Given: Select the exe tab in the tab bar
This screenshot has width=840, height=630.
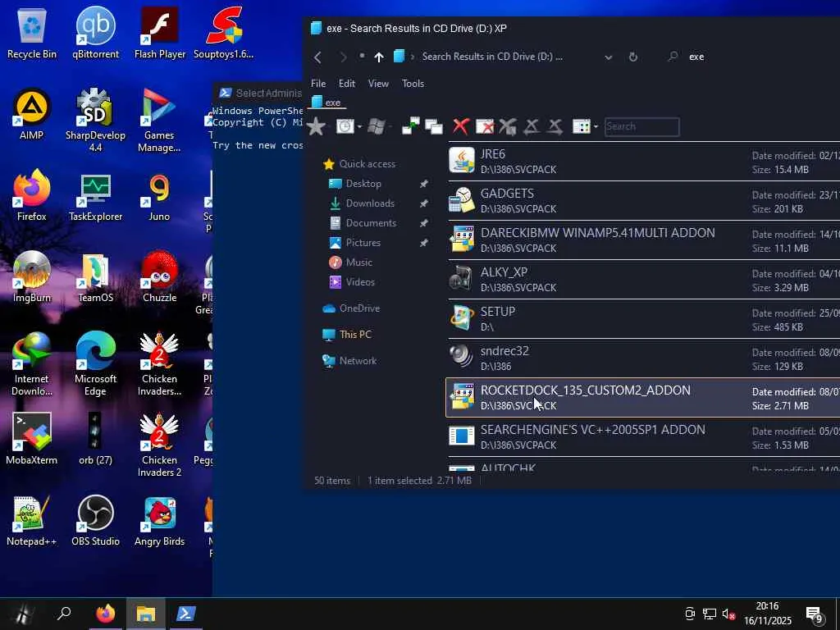Looking at the screenshot, I should 326,103.
